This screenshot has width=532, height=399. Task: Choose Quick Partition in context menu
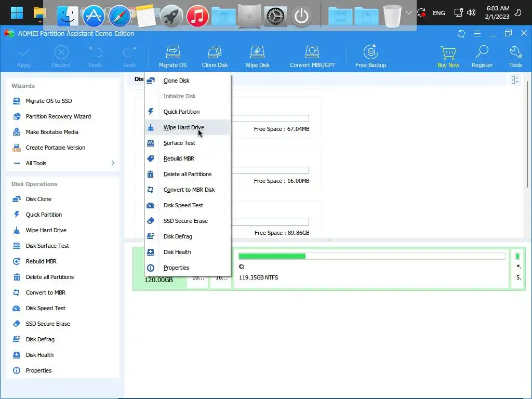pyautogui.click(x=188, y=112)
